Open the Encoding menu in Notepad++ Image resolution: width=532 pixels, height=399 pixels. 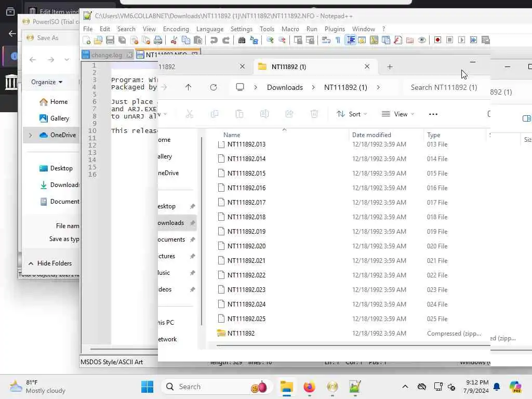(176, 29)
